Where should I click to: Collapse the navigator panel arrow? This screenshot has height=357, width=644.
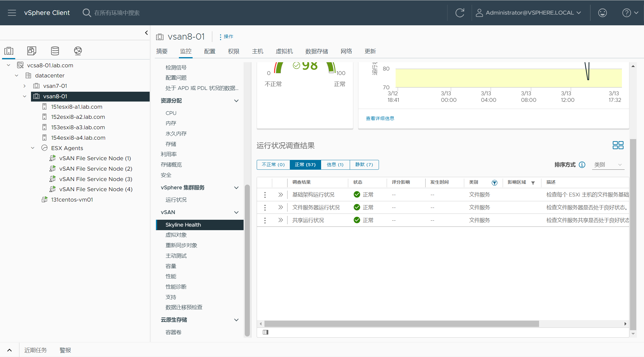(x=146, y=33)
